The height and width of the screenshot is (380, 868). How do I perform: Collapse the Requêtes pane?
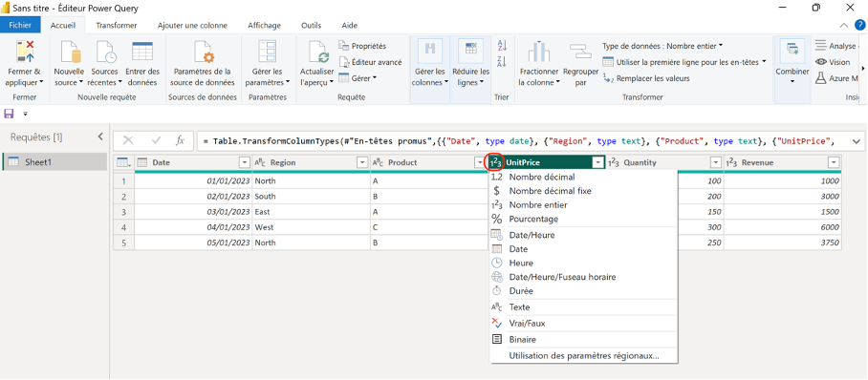[100, 137]
